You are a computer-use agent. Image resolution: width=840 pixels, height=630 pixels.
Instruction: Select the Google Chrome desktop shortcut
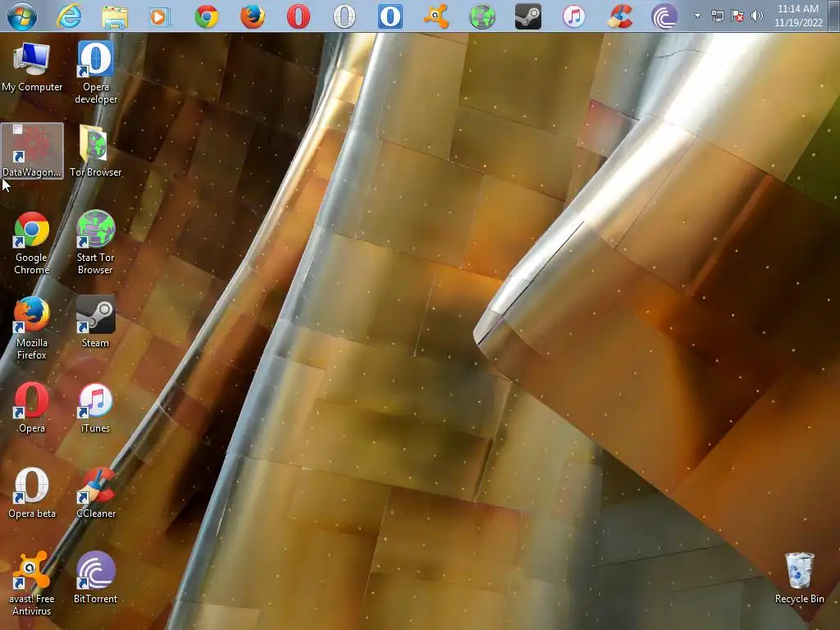pyautogui.click(x=32, y=243)
